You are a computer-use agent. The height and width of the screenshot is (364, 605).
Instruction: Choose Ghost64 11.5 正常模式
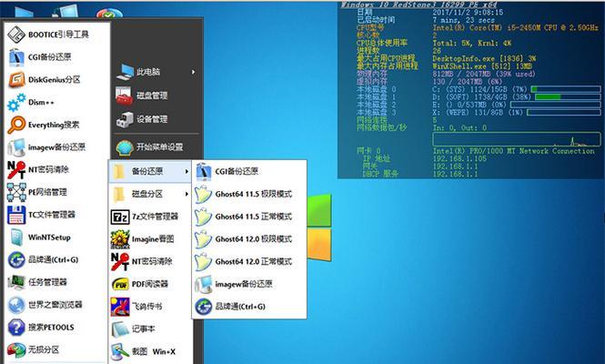point(249,217)
